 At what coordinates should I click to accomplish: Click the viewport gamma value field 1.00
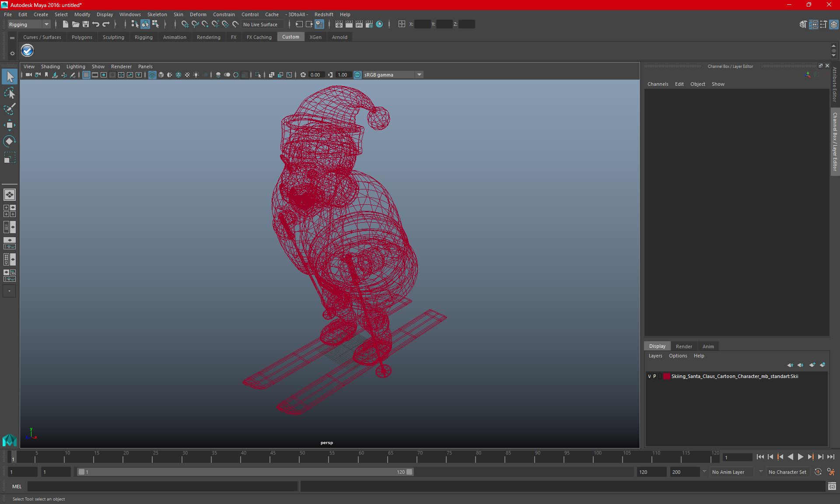343,75
